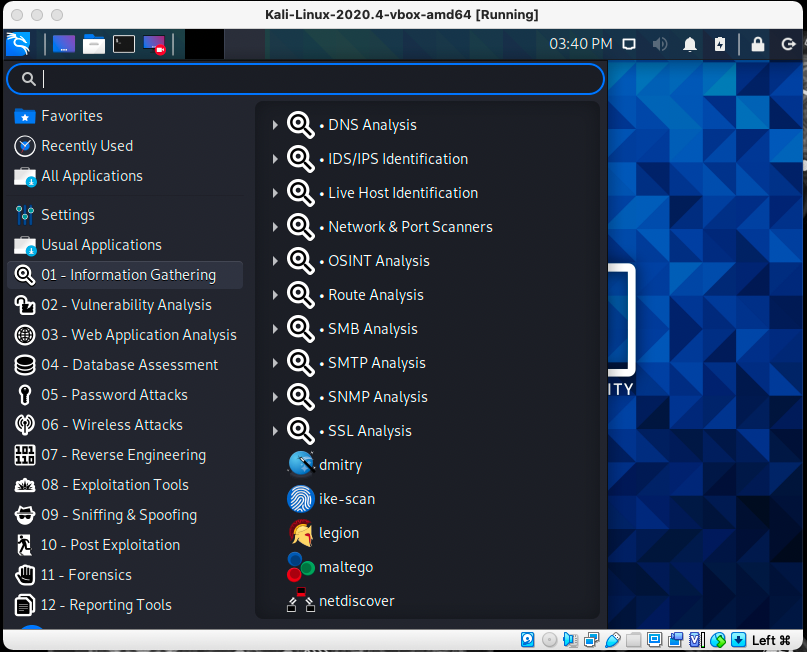Click the VirtualBox USB devices status icon
This screenshot has height=652, width=807.
[x=613, y=639]
